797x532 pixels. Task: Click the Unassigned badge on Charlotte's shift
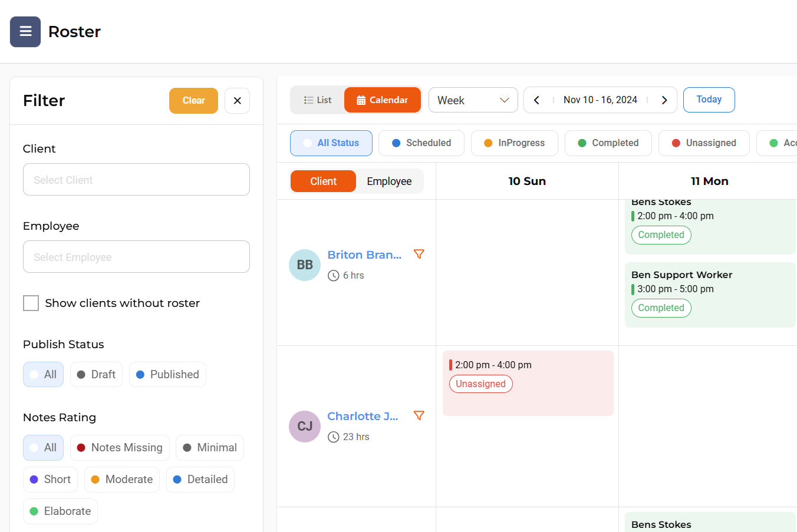(x=481, y=384)
